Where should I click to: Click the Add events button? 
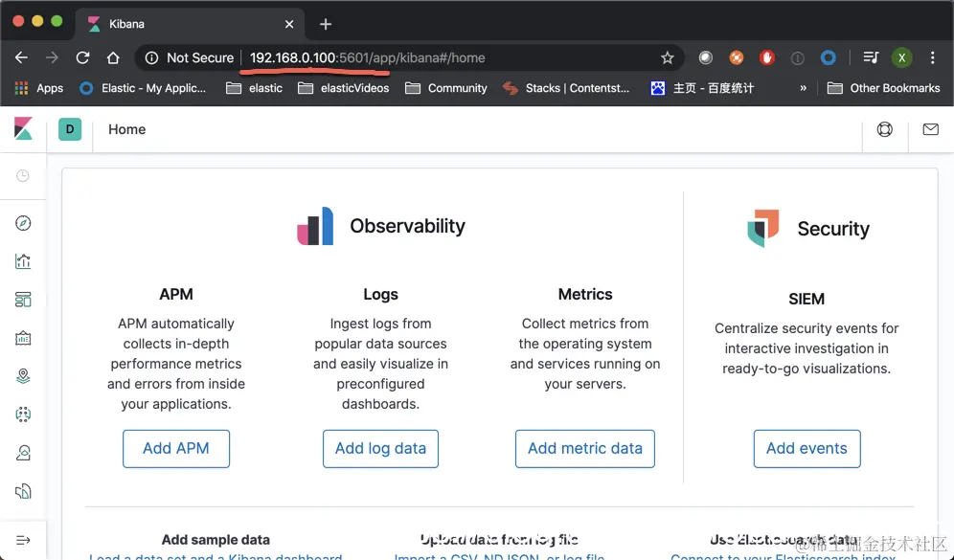pyautogui.click(x=806, y=449)
